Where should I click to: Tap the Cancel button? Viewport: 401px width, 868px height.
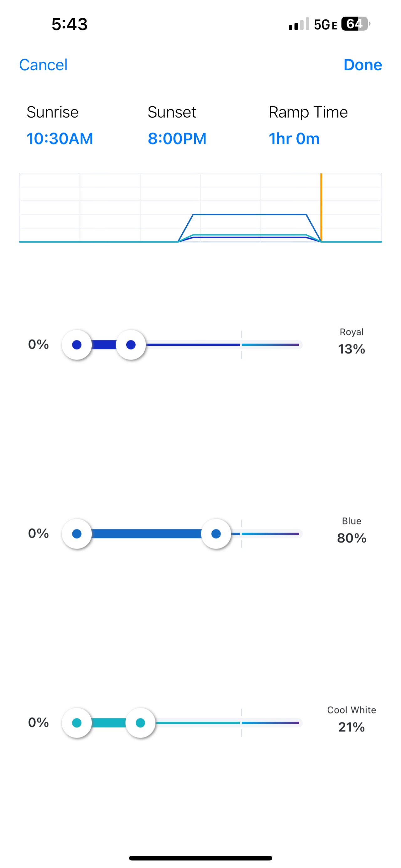(43, 65)
